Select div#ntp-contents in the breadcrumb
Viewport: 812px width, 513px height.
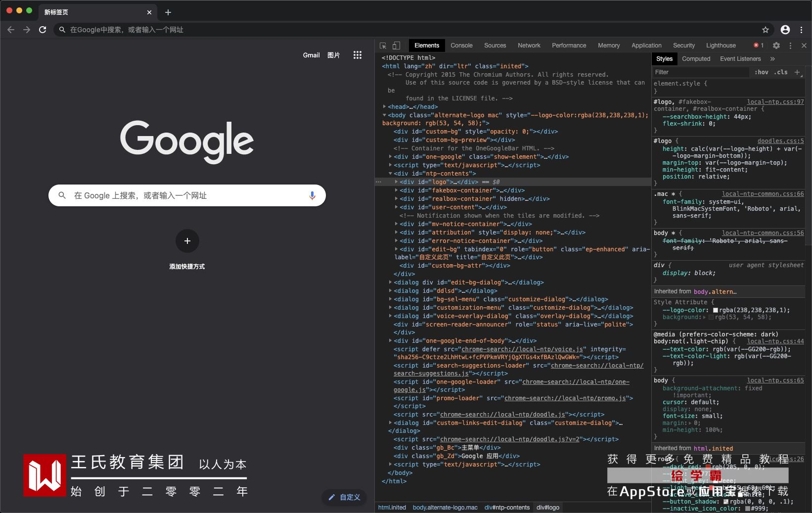click(507, 508)
